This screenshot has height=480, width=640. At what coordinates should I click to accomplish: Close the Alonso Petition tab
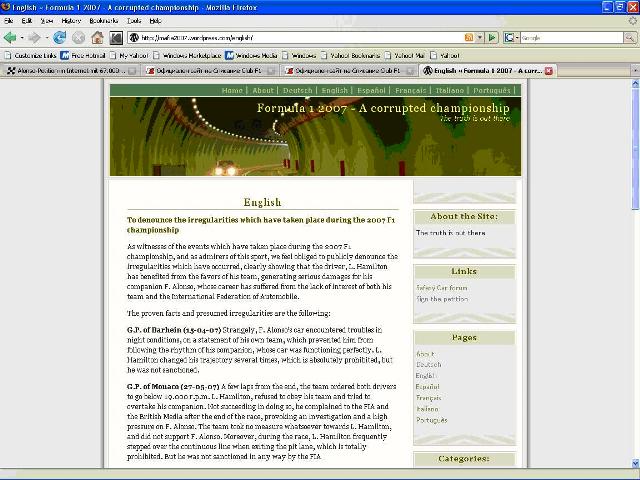tap(132, 71)
